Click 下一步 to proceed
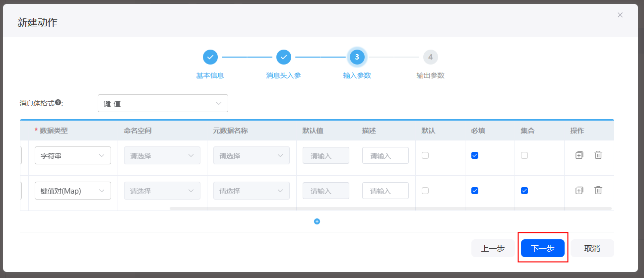The width and height of the screenshot is (644, 278). [x=543, y=248]
